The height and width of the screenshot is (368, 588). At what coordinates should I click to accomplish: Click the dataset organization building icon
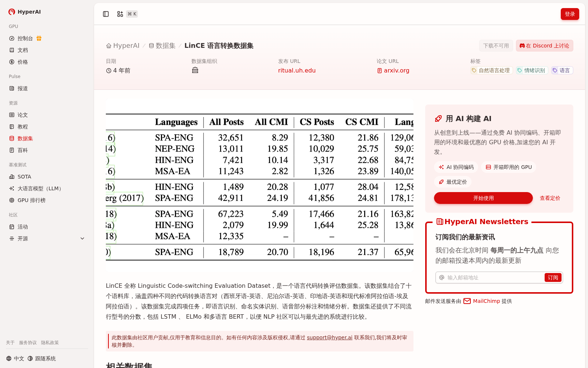(x=195, y=70)
